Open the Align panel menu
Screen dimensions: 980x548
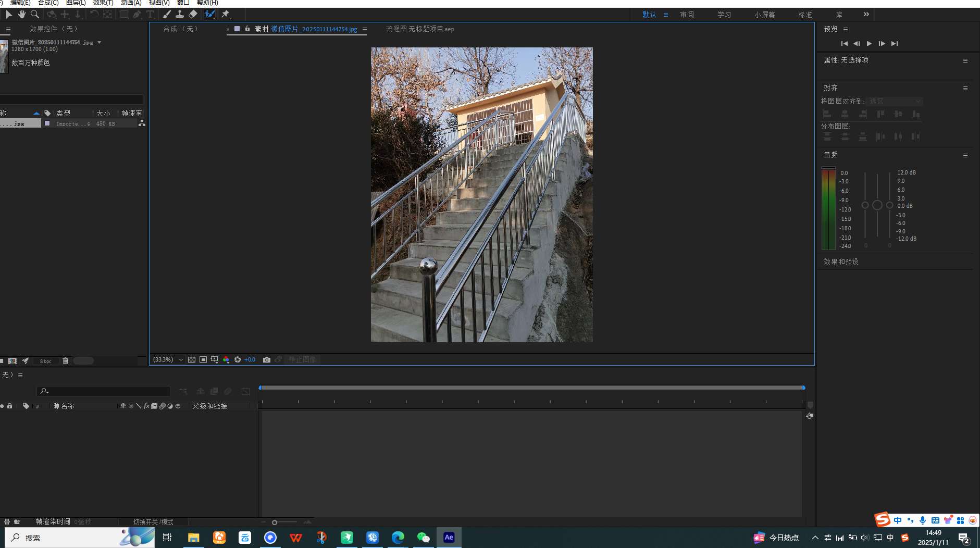[x=965, y=88]
